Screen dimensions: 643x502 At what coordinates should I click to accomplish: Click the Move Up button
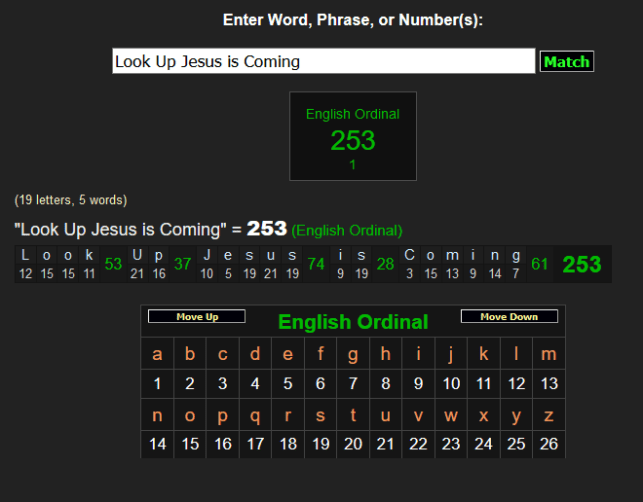pyautogui.click(x=197, y=317)
